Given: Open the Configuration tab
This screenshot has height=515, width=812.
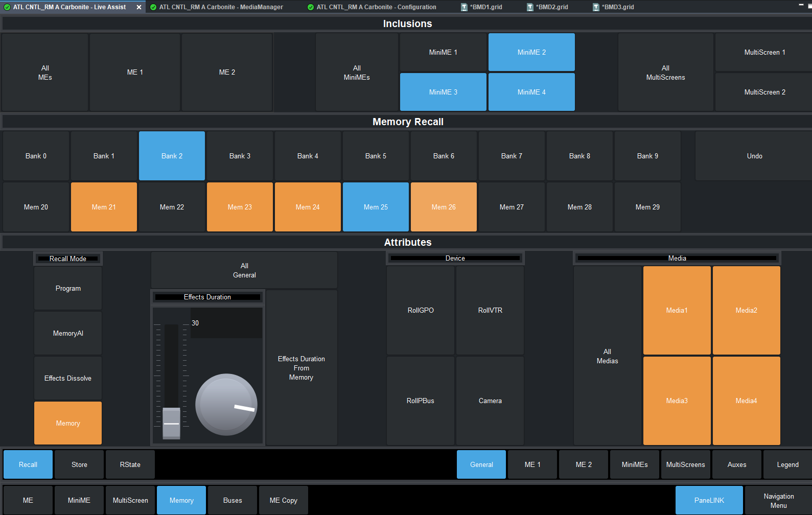Looking at the screenshot, I should [376, 7].
